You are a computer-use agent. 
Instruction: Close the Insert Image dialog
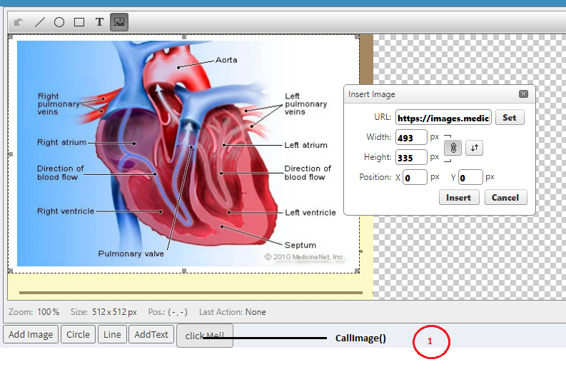(x=523, y=94)
